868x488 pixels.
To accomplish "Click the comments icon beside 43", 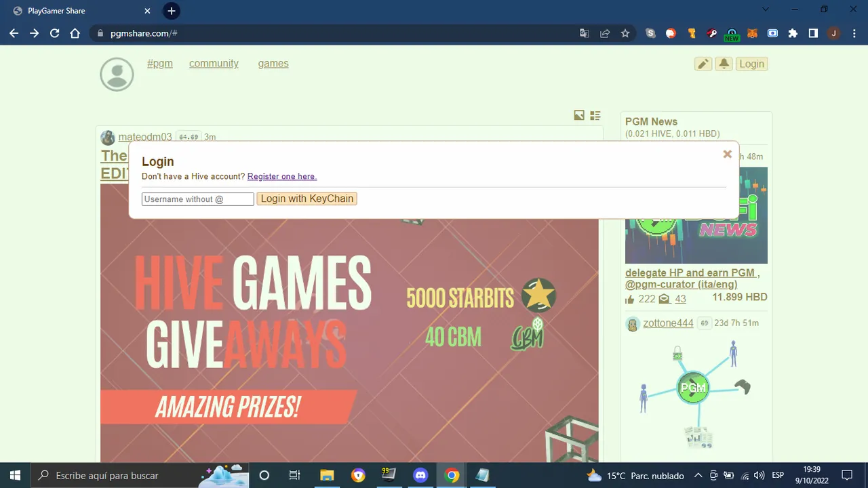I will pyautogui.click(x=665, y=299).
